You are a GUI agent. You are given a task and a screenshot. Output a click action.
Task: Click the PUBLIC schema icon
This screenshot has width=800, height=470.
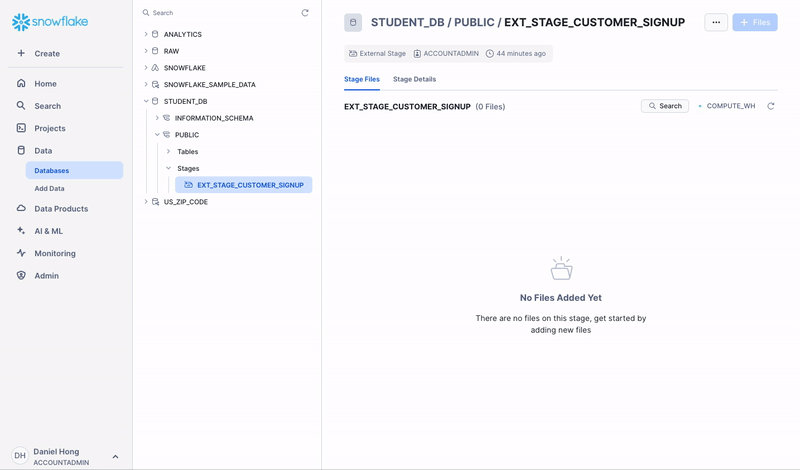pyautogui.click(x=166, y=135)
